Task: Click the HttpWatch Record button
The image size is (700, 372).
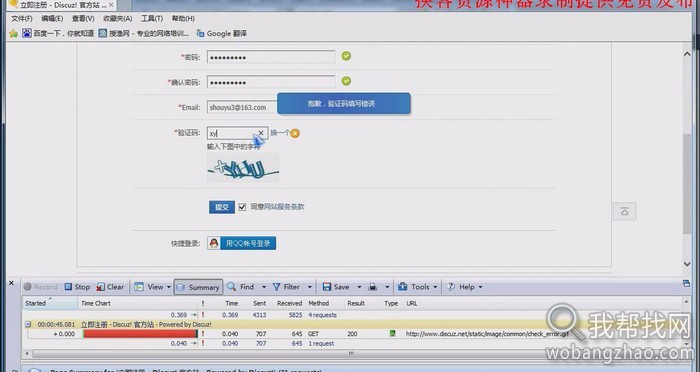Action: (40, 287)
